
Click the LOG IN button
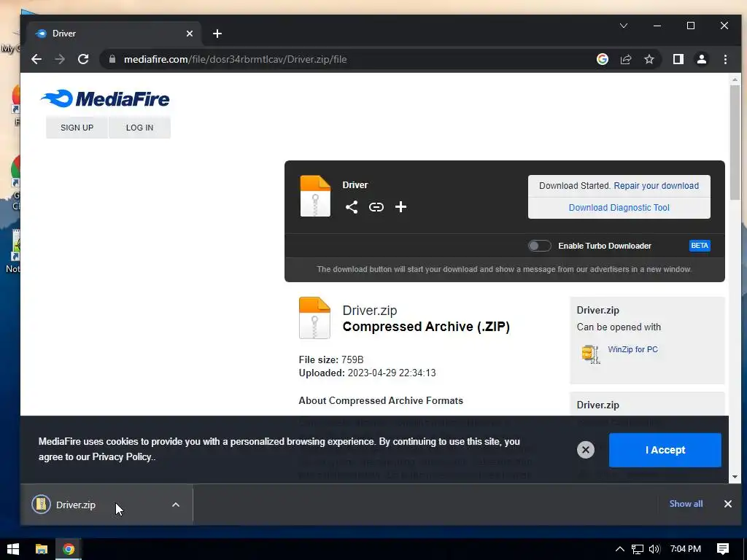139,128
